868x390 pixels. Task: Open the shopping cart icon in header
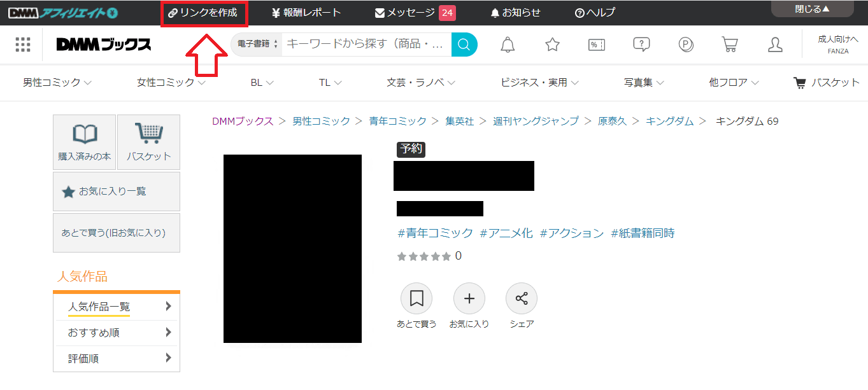click(x=730, y=45)
